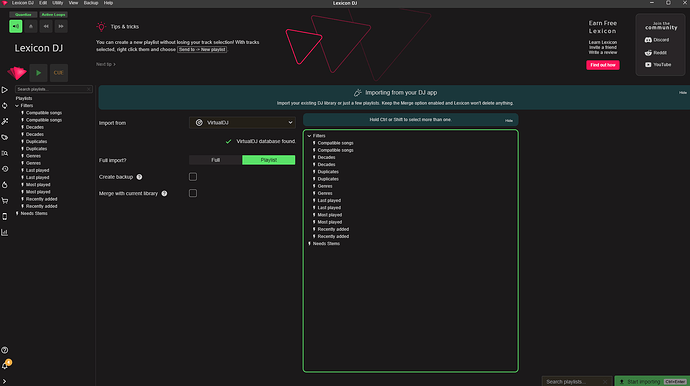Open the sync arrows icon in sidebar
690x386 pixels.
5,106
